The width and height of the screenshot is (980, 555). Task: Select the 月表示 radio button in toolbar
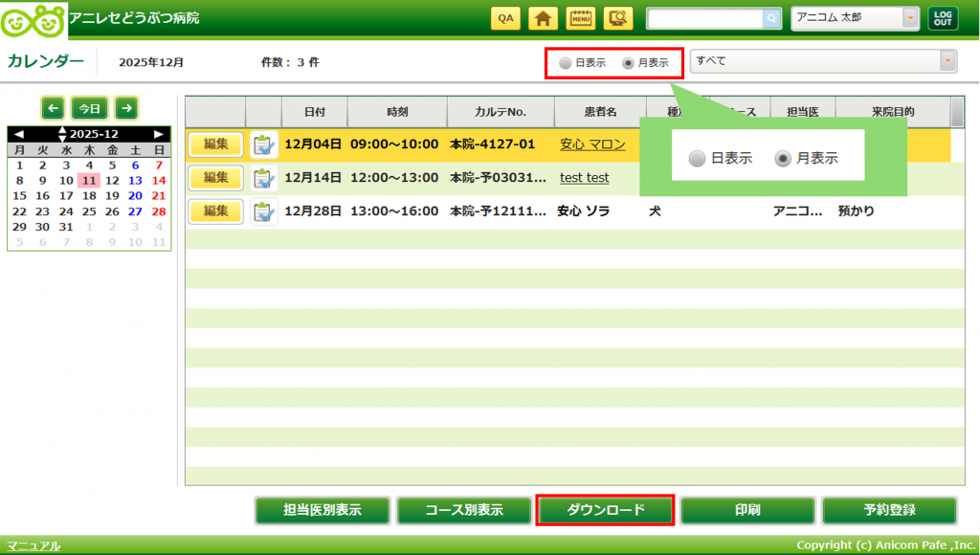628,63
